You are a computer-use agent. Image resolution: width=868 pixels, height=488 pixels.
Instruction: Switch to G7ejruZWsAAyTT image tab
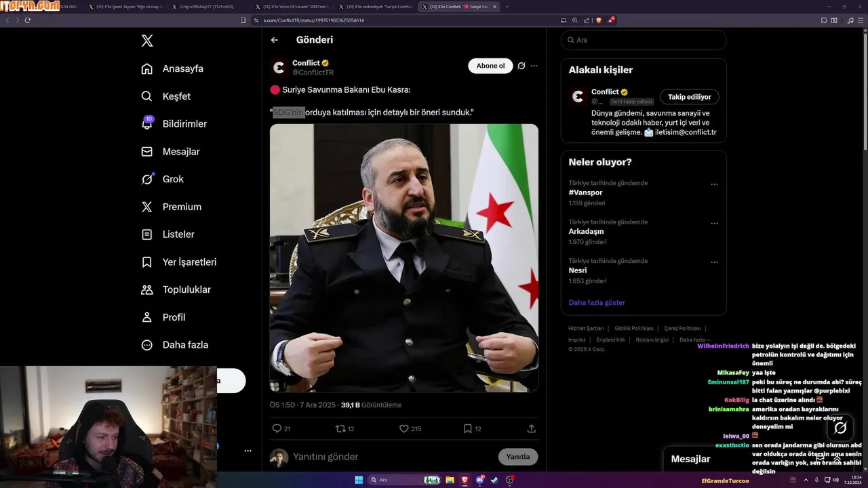(x=210, y=6)
